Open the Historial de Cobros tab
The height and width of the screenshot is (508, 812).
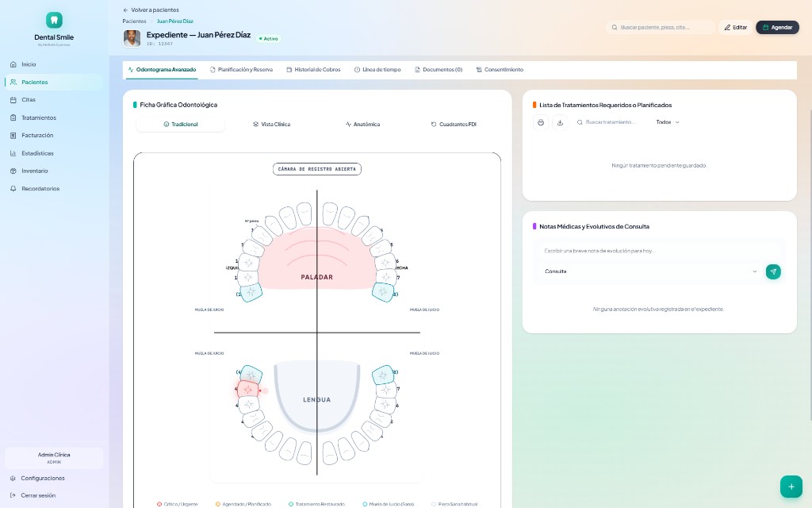(x=314, y=70)
